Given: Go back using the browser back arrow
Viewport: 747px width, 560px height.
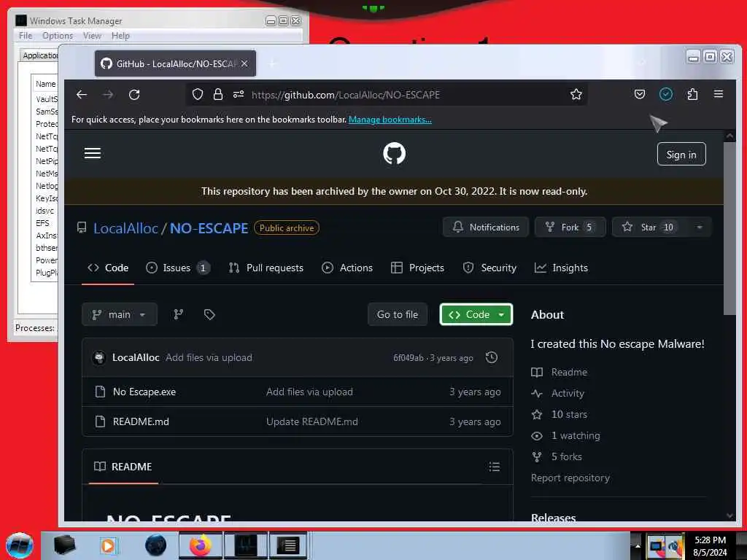Looking at the screenshot, I should coord(82,94).
